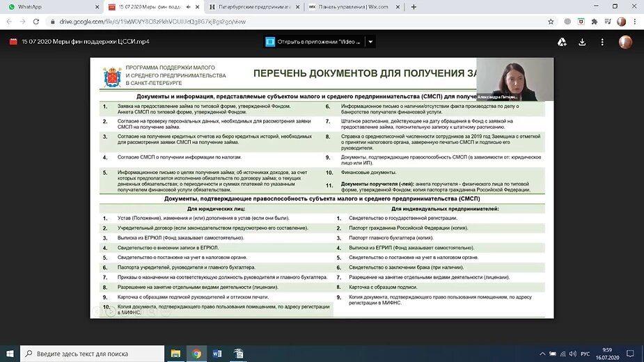The height and width of the screenshot is (362, 644).
Task: Expand the open-with app dropdown arrow
Action: tap(370, 42)
